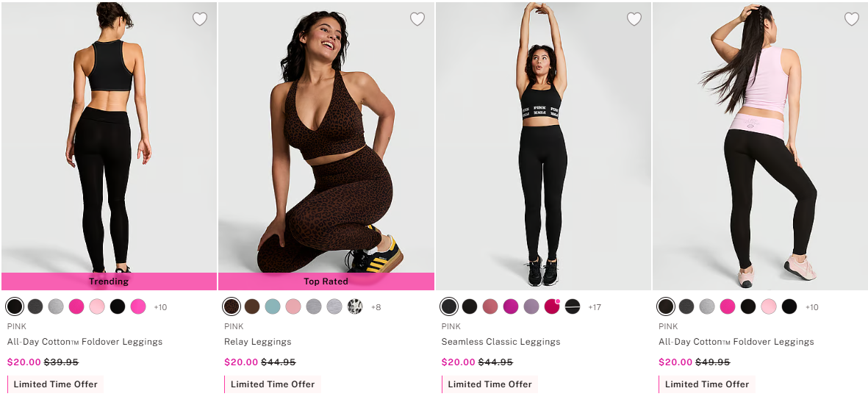Add Seamless Classic Leggings to wishlist
This screenshot has height=402, width=868.
[634, 19]
